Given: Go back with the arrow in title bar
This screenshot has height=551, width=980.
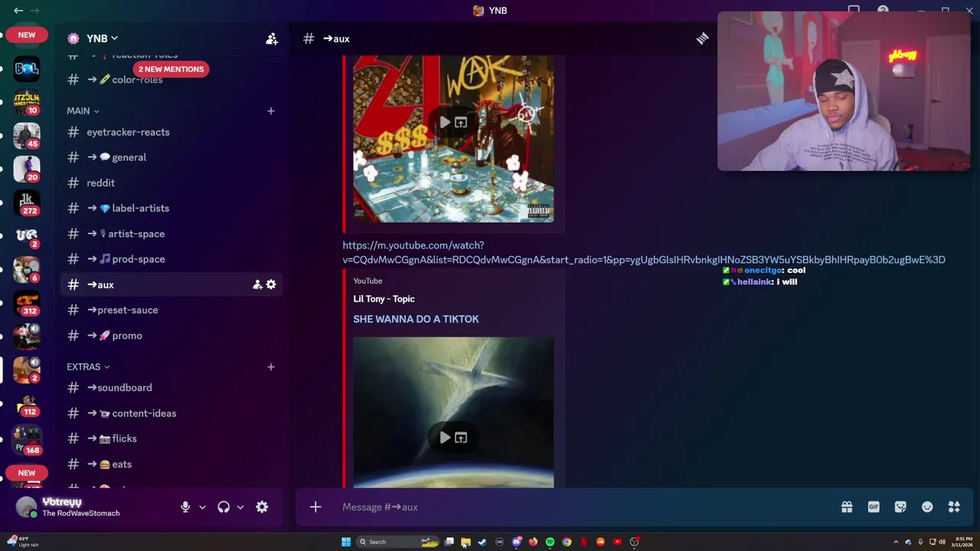Looking at the screenshot, I should pyautogui.click(x=18, y=10).
